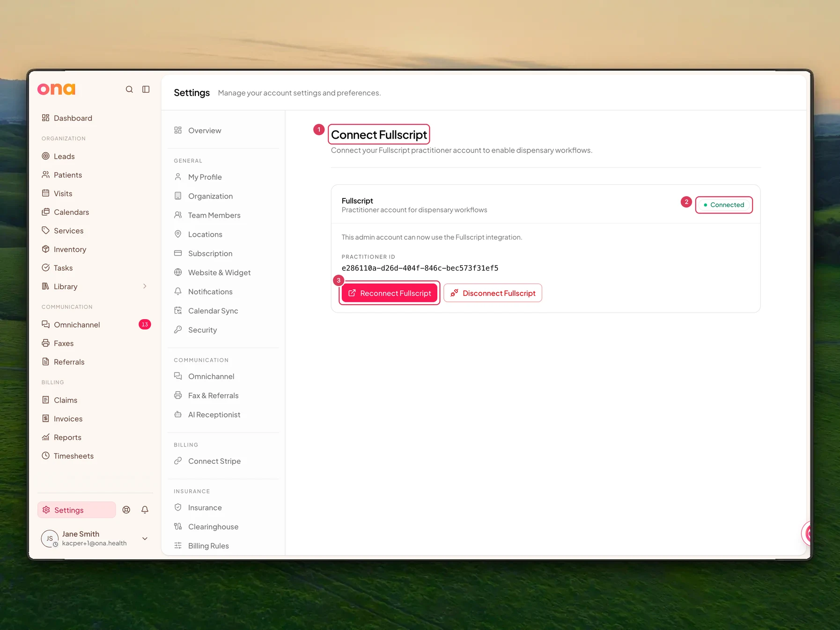Click the Website & Widget globe icon

coord(178,272)
